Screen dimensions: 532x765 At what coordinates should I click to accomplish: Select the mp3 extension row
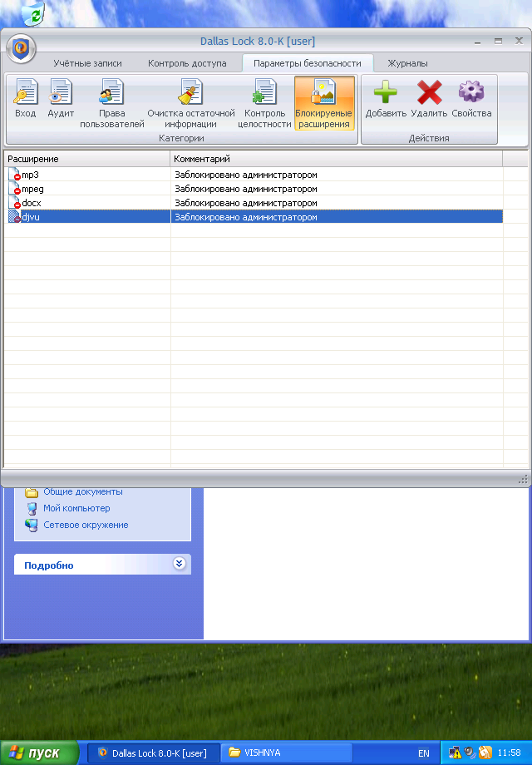coord(254,175)
